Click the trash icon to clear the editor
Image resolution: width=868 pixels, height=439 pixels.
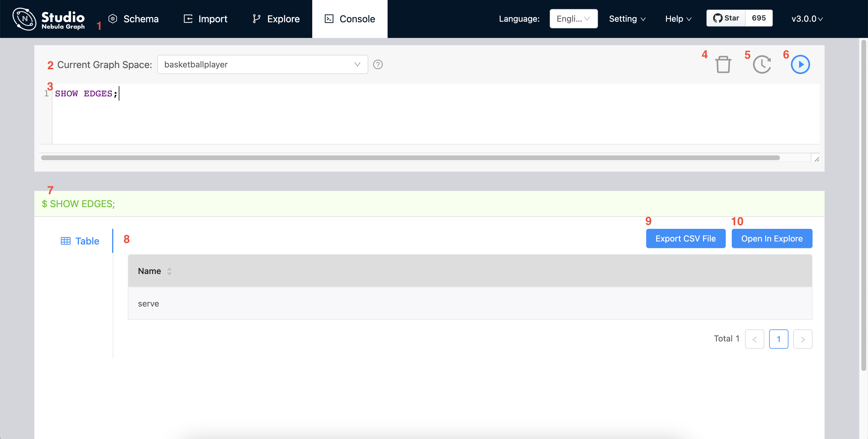point(723,64)
